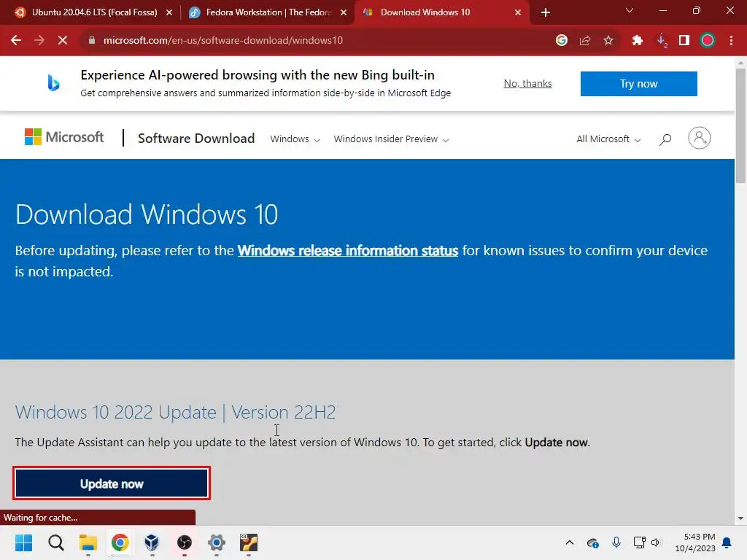Open taskbar Search

pos(55,542)
